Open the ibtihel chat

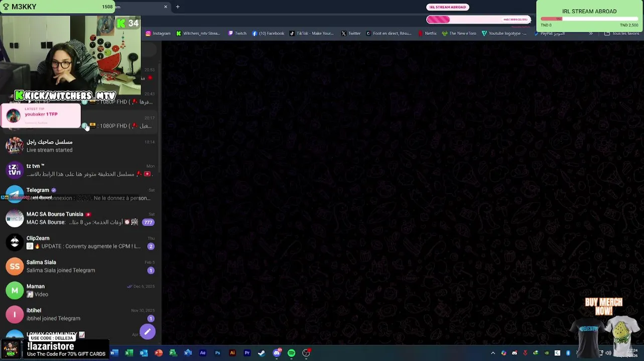click(80, 314)
